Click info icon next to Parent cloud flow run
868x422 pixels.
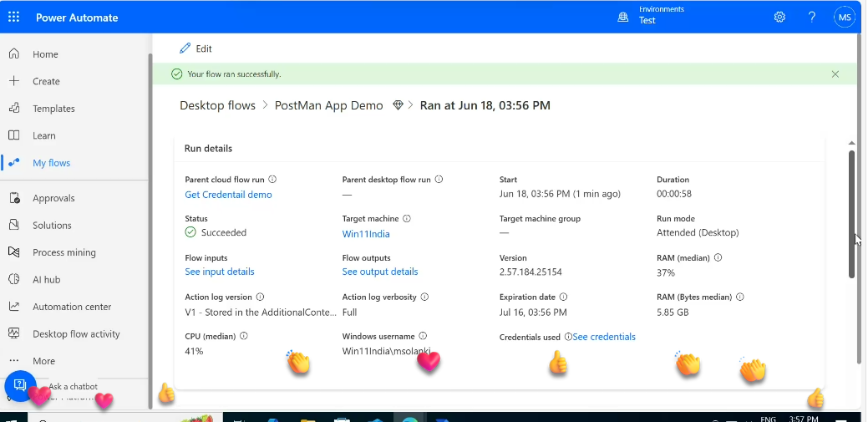tap(272, 180)
